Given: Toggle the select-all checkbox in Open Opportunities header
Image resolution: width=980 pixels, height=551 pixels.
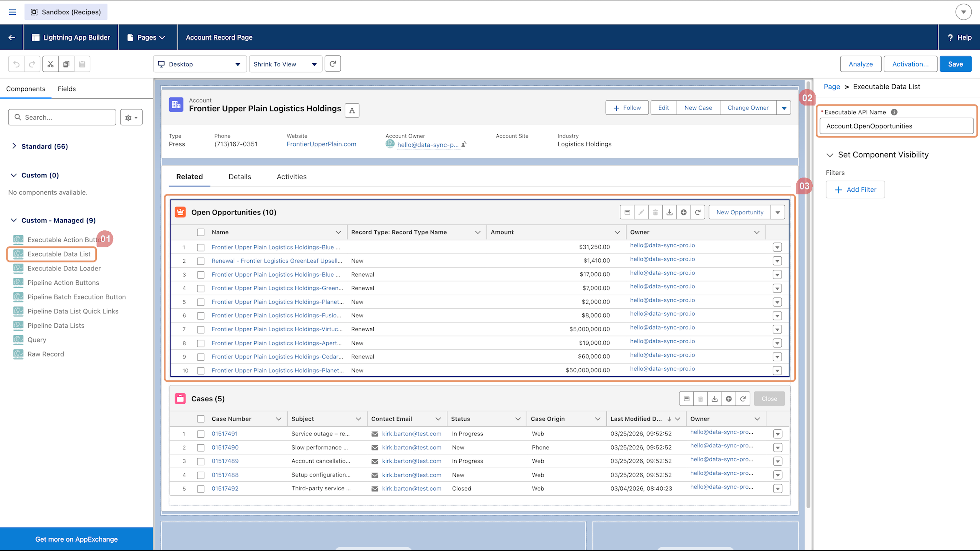Looking at the screenshot, I should pyautogui.click(x=201, y=232).
